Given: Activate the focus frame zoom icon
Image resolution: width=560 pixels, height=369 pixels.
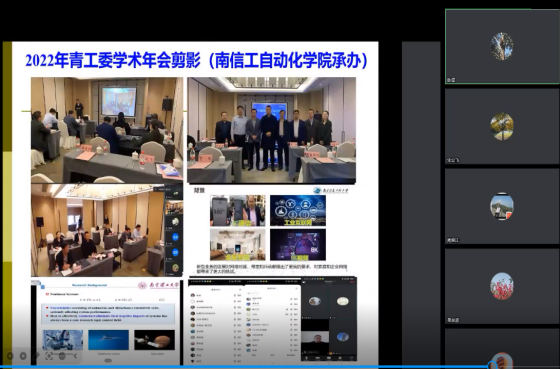Looking at the screenshot, I should coord(49,356).
